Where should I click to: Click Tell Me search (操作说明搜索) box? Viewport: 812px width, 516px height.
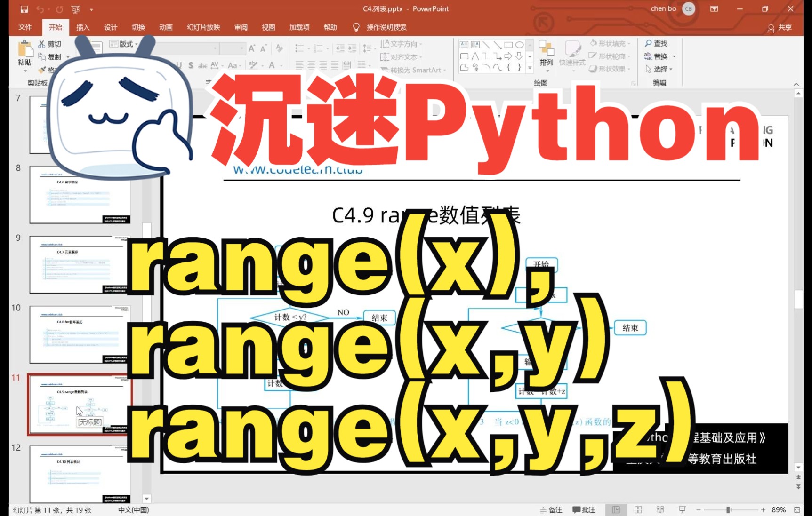tap(380, 27)
